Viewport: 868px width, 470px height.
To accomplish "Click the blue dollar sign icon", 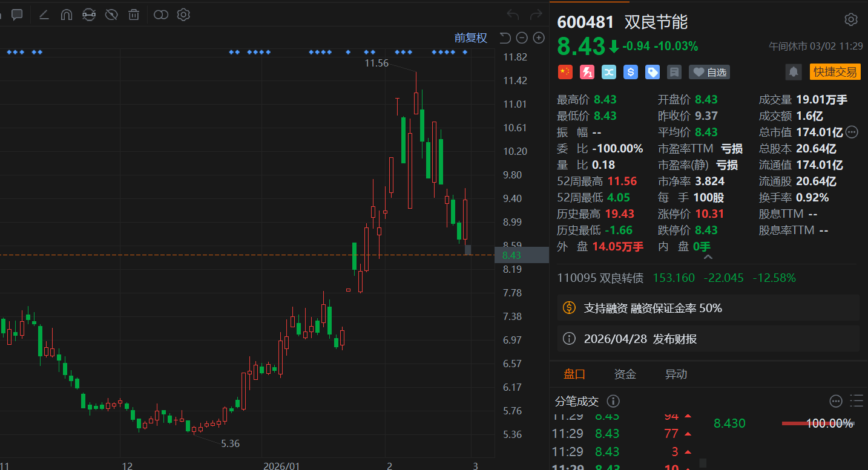I will pyautogui.click(x=630, y=72).
